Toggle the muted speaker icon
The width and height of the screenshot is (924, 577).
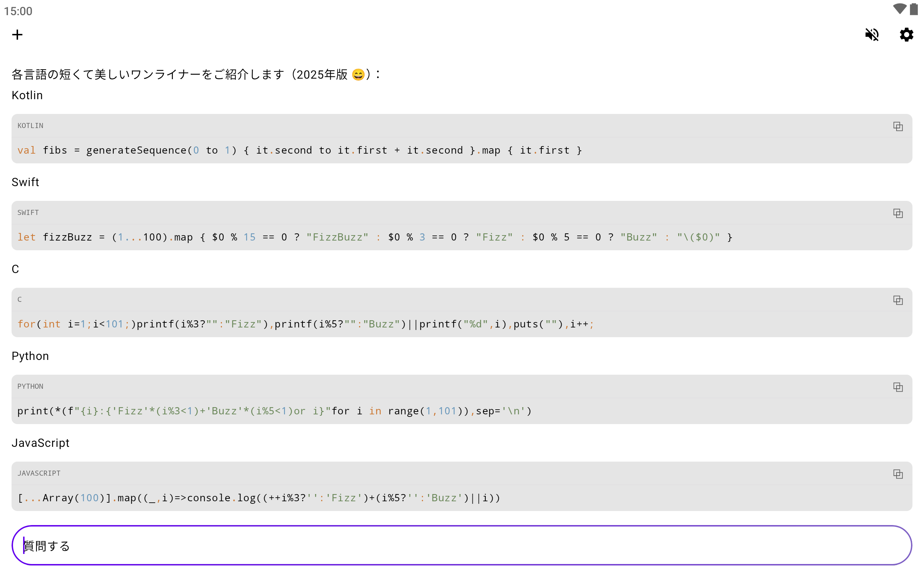pyautogui.click(x=872, y=35)
